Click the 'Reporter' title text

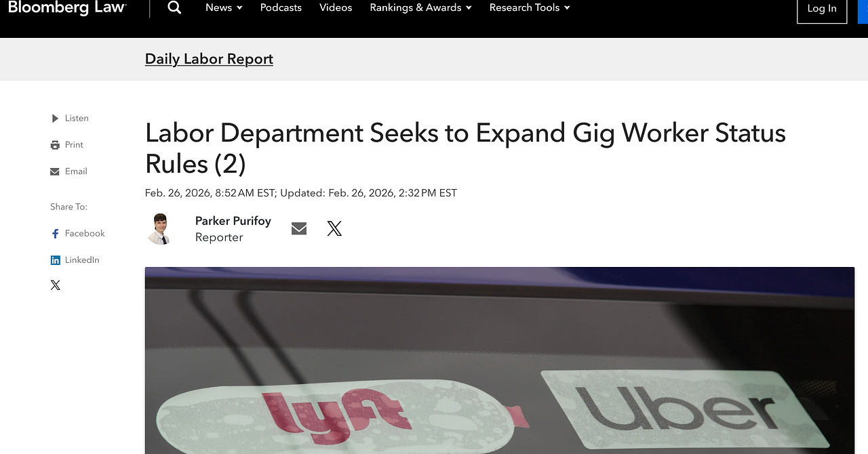(x=219, y=238)
